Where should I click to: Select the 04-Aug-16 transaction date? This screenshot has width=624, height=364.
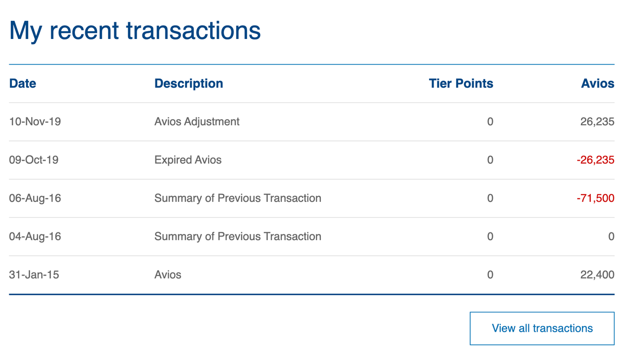click(35, 237)
